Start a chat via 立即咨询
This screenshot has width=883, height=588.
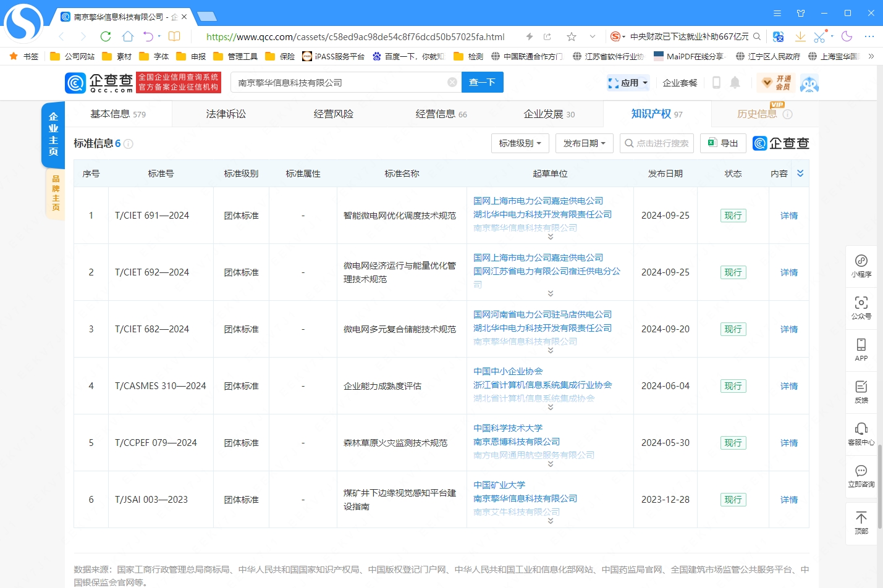point(861,476)
